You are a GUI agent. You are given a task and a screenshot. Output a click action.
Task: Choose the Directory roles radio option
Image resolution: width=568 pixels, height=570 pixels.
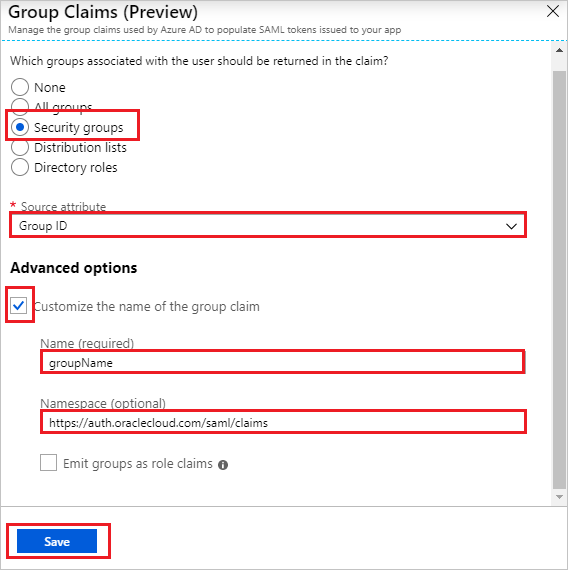(x=20, y=167)
